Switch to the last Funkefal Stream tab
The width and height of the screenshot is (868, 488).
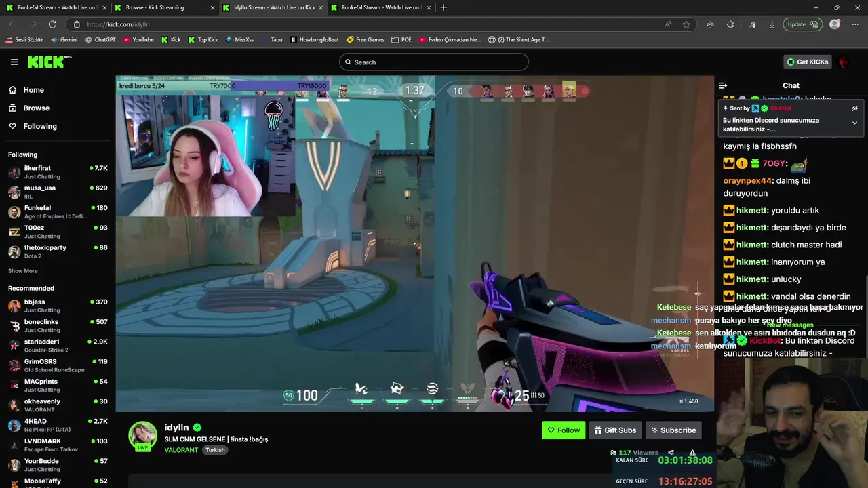click(x=380, y=7)
